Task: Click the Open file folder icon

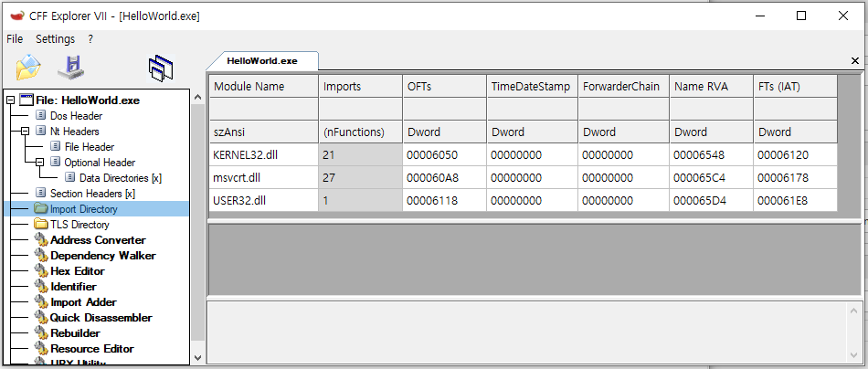Action: click(28, 68)
